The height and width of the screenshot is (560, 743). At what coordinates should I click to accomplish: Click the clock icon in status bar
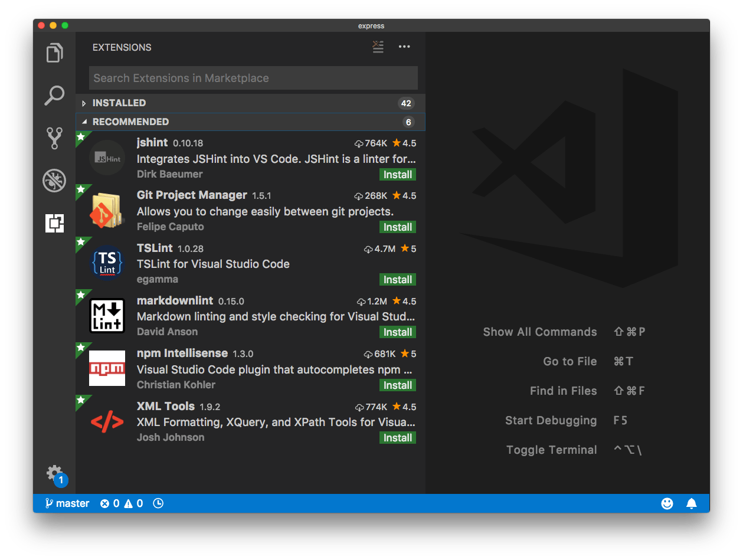(158, 503)
